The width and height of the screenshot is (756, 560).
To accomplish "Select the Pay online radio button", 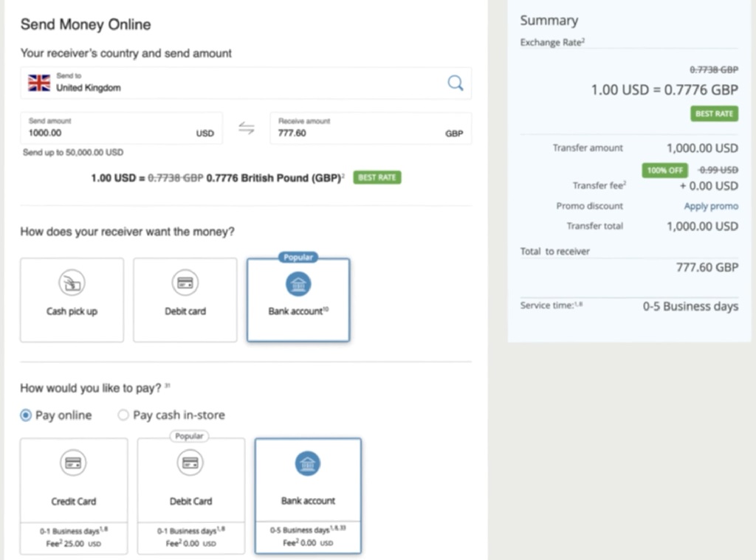I will tap(26, 415).
